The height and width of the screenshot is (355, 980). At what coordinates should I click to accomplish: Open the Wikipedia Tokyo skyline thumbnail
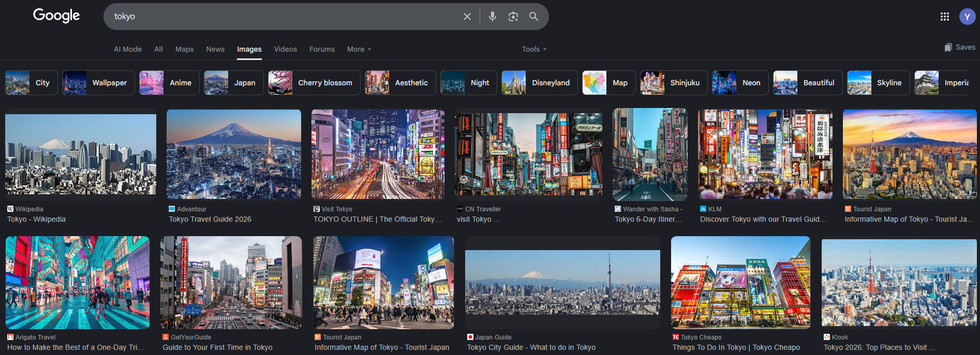81,155
